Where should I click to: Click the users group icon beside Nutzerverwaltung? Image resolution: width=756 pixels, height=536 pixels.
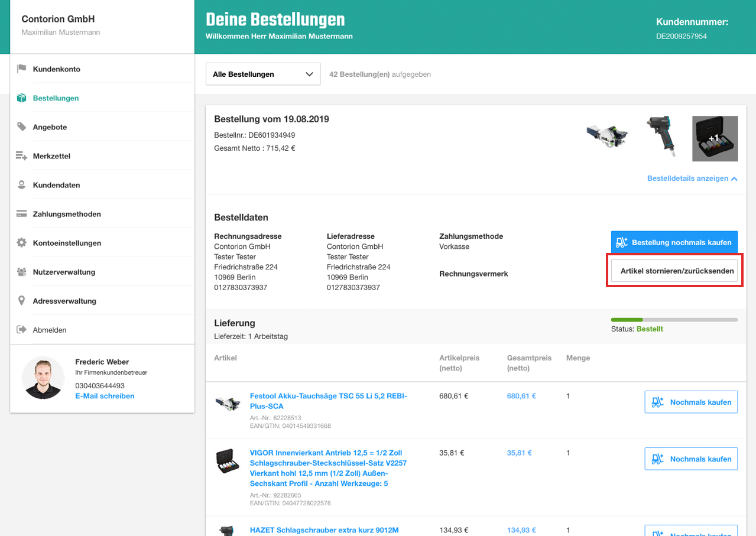[x=22, y=272]
